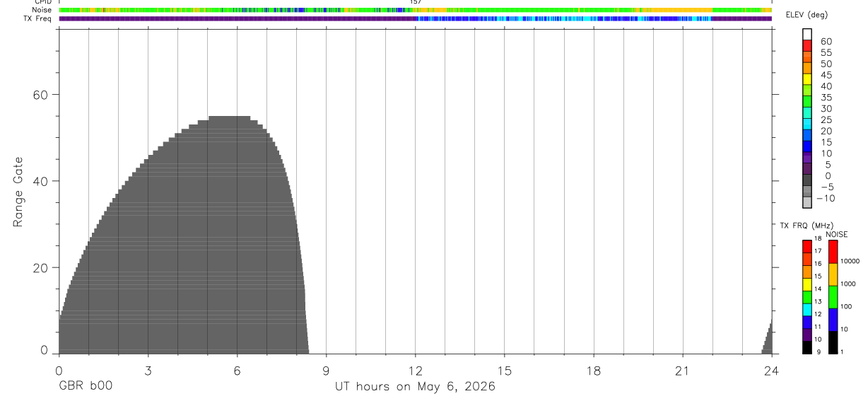Screen dimensions: 868x401
Task: Click the 'GBR b00' radar label
Action: coord(86,386)
